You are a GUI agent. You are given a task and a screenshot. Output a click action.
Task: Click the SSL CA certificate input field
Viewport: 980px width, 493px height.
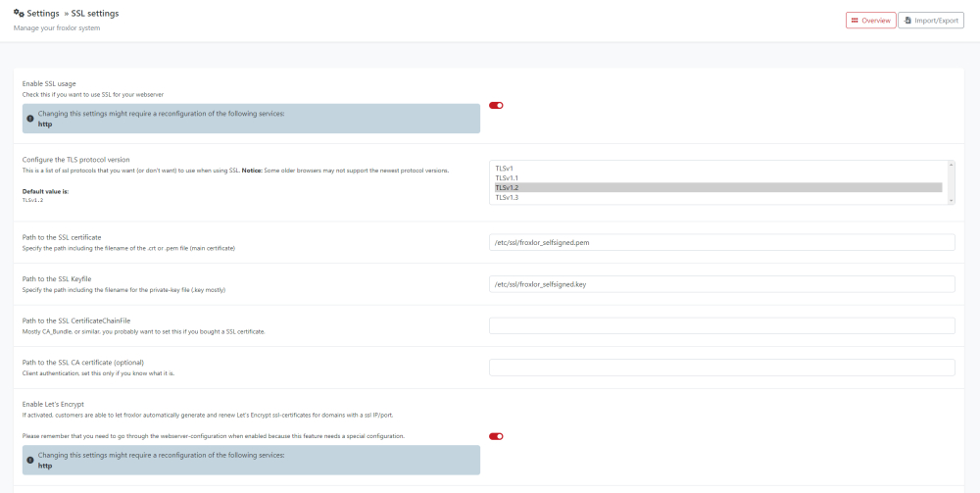tap(721, 368)
